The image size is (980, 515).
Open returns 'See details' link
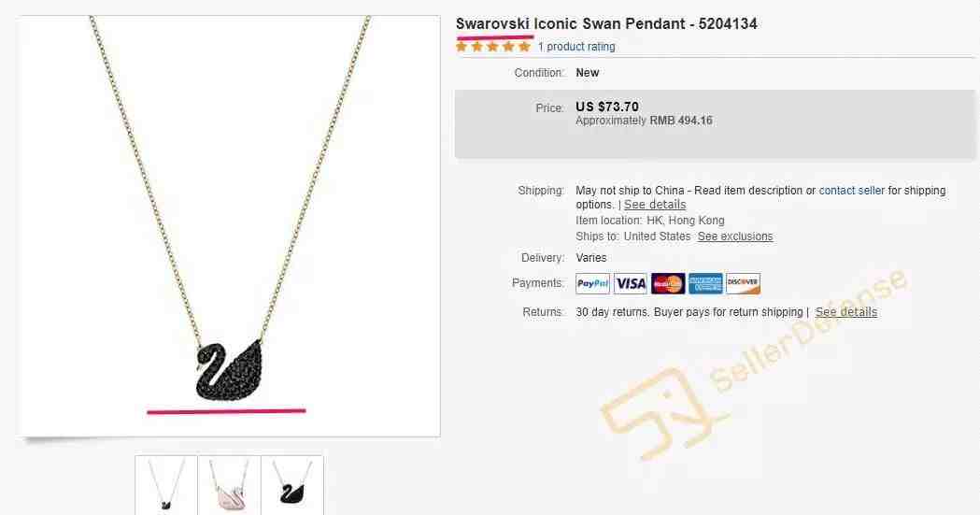click(845, 311)
